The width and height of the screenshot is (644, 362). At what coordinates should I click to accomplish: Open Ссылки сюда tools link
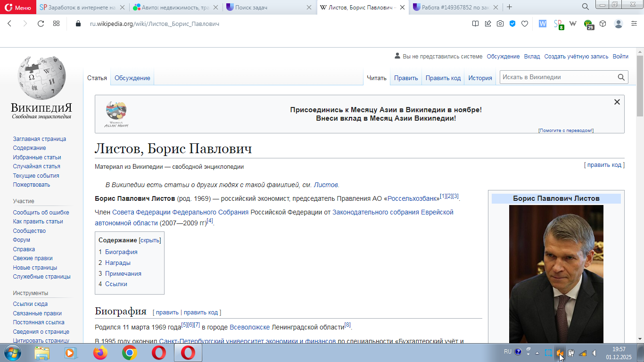point(30,304)
